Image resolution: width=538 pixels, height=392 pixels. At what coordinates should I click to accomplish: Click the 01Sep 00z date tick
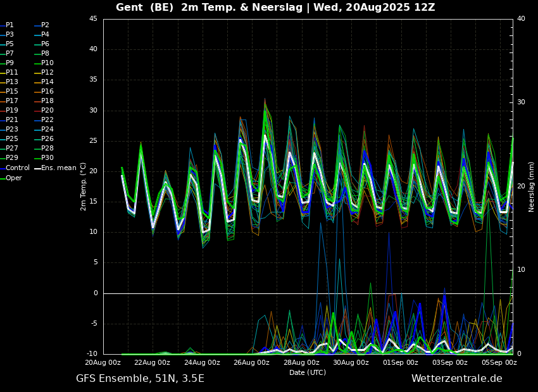click(401, 363)
